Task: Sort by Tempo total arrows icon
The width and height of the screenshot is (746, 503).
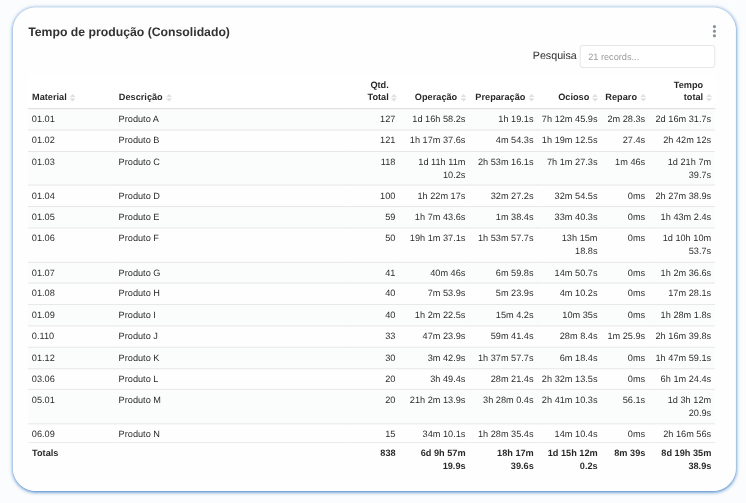Action: 709,98
